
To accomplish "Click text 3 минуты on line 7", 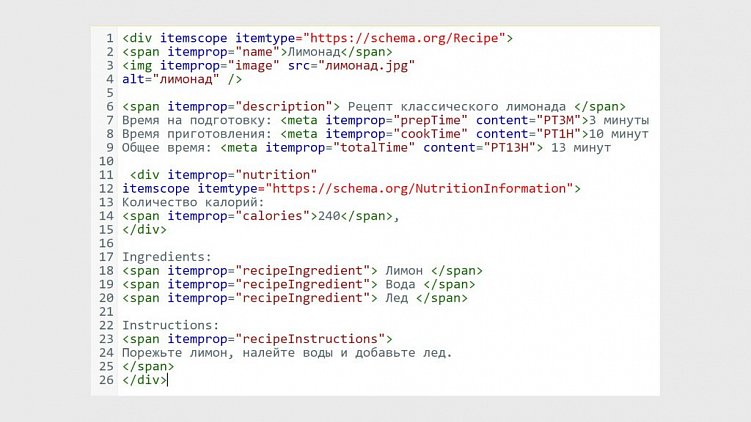I will coord(619,120).
